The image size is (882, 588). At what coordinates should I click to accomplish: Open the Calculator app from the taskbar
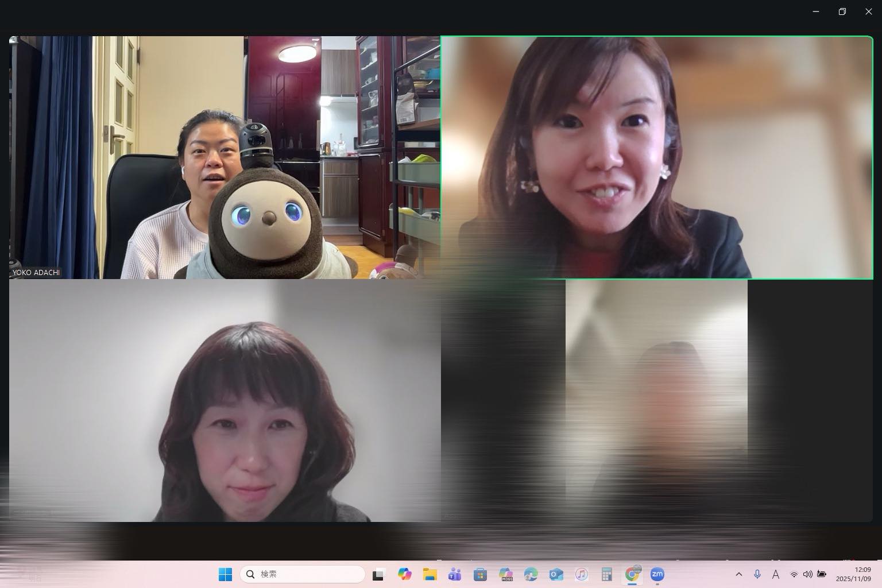pyautogui.click(x=606, y=574)
